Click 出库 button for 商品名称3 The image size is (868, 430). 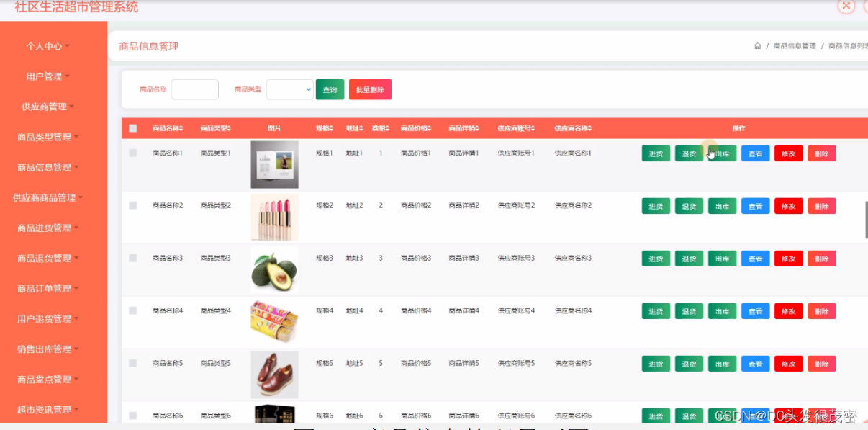(x=722, y=259)
